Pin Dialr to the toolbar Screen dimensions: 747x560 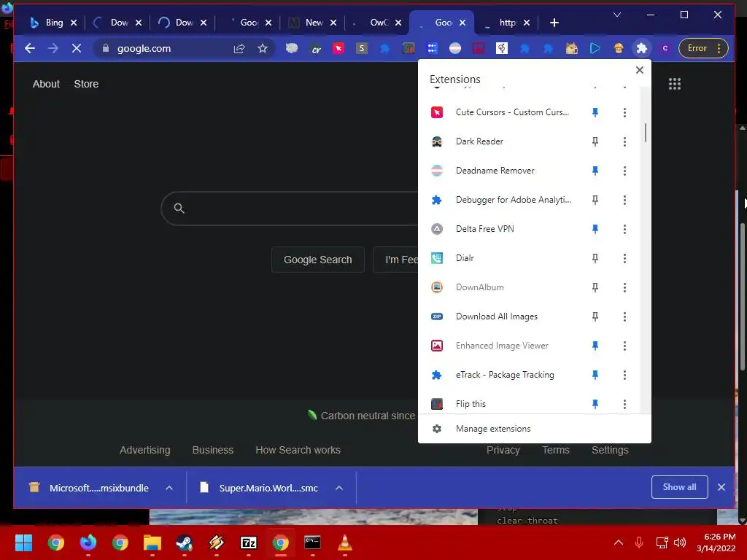(x=595, y=258)
